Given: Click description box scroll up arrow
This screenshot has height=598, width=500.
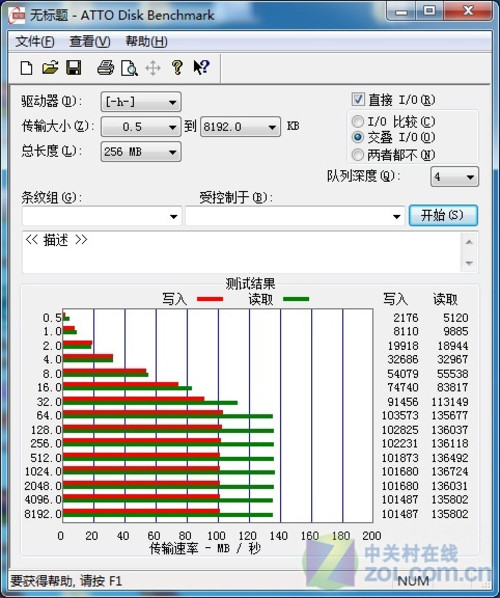Looking at the screenshot, I should tap(469, 242).
